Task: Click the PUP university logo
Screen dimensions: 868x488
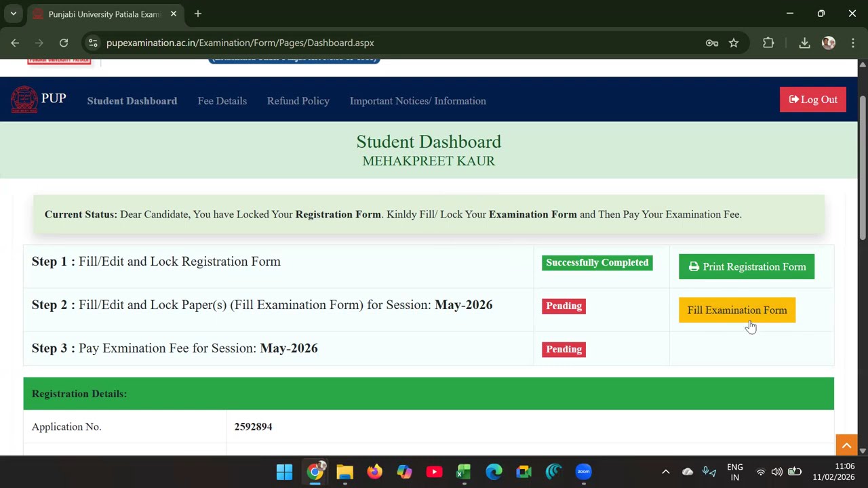Action: click(24, 100)
